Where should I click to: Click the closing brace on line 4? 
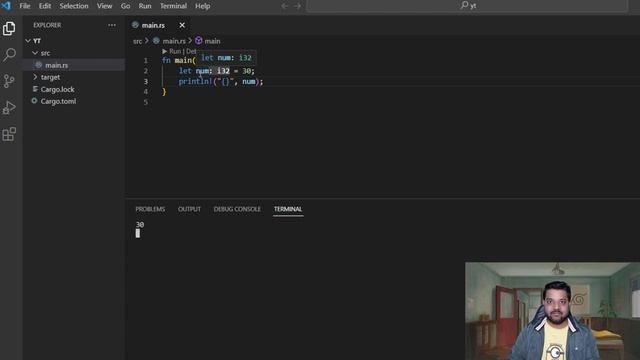pos(164,92)
